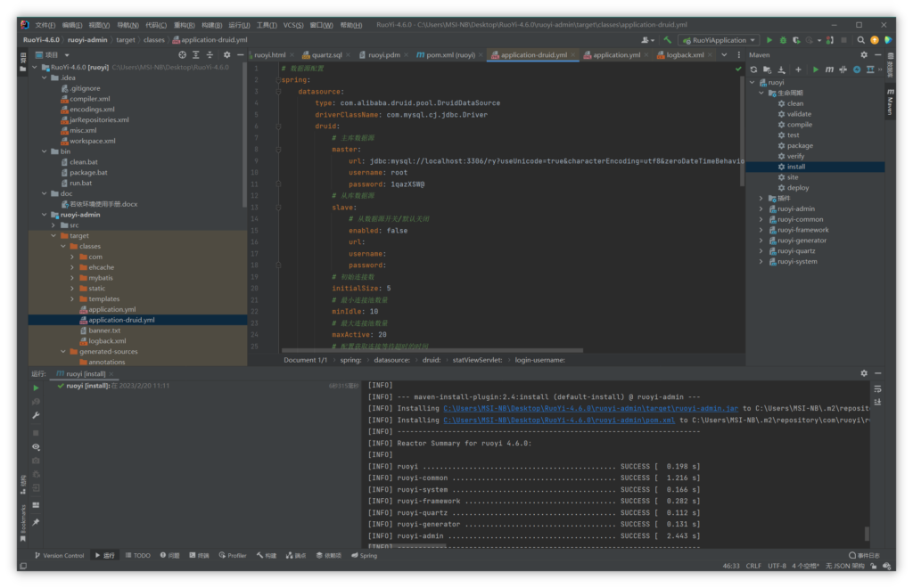Open the Profiler tool window
913x588 pixels.
(233, 555)
